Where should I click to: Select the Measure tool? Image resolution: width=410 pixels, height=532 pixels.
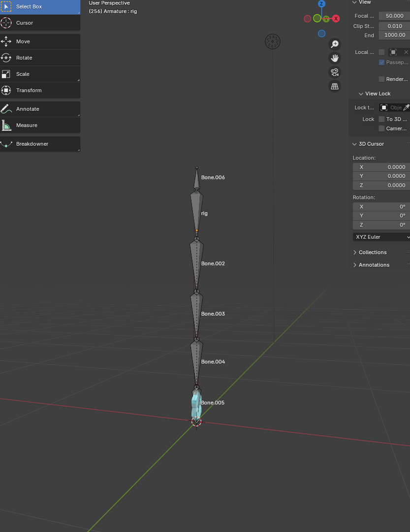[x=40, y=125]
